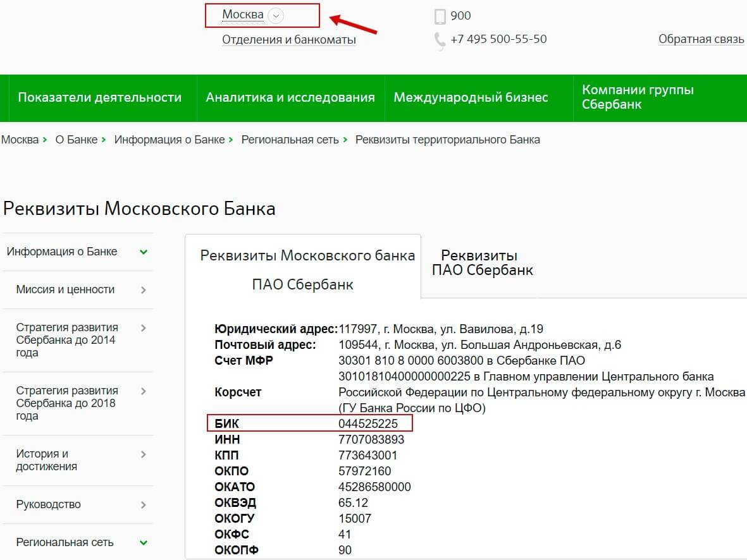This screenshot has height=560, width=747.
Task: Open the Москва city selector dropdown arrow
Action: [x=276, y=16]
